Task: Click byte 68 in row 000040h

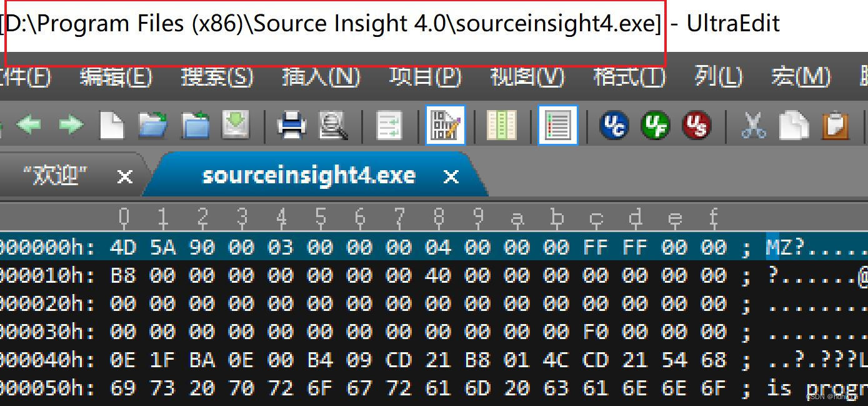Action: pos(713,360)
